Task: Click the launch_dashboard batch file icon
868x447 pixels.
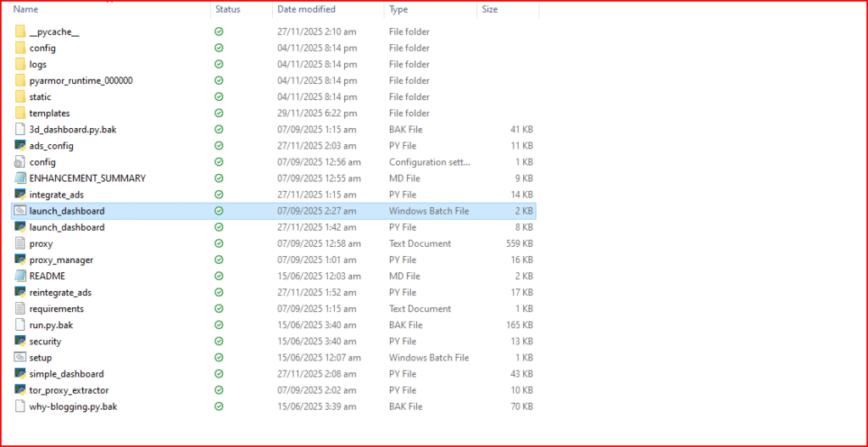Action: click(20, 211)
